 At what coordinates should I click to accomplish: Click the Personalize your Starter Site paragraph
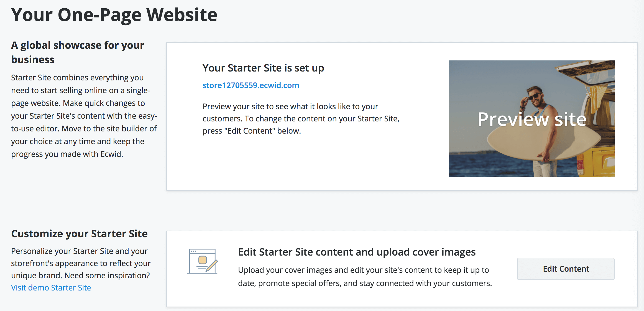coord(81,263)
